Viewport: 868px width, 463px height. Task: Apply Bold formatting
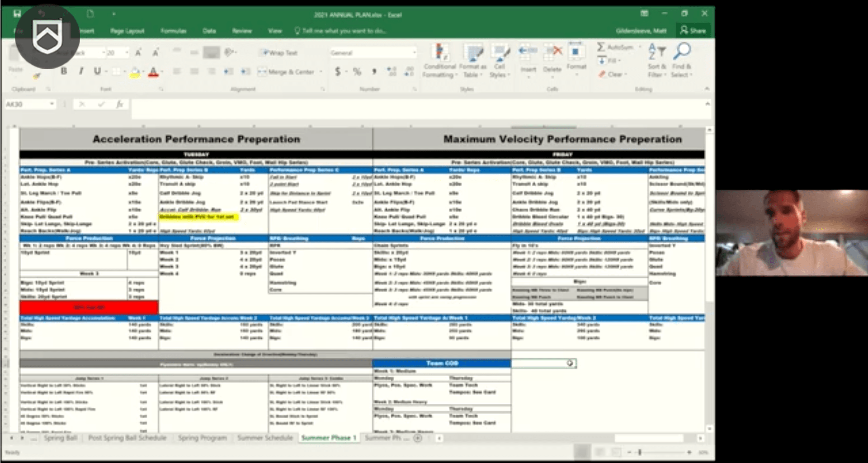tap(64, 71)
